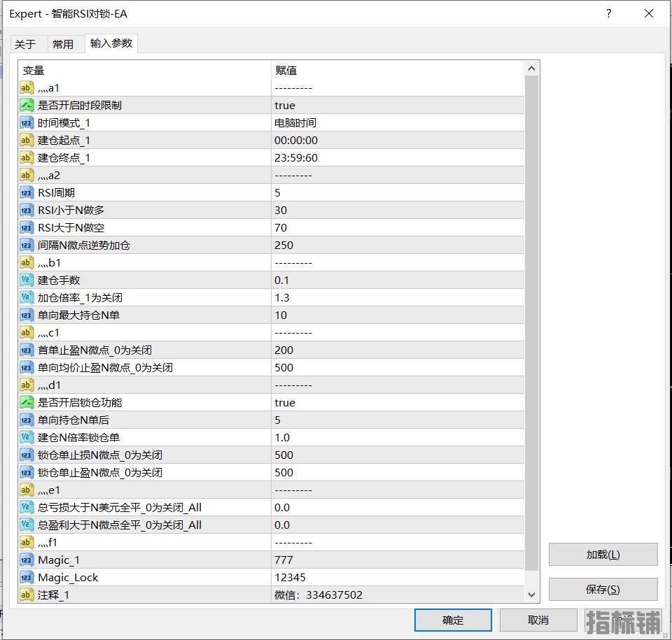Click the value 10 for 单向最大持仓N单
672x640 pixels.
(281, 315)
